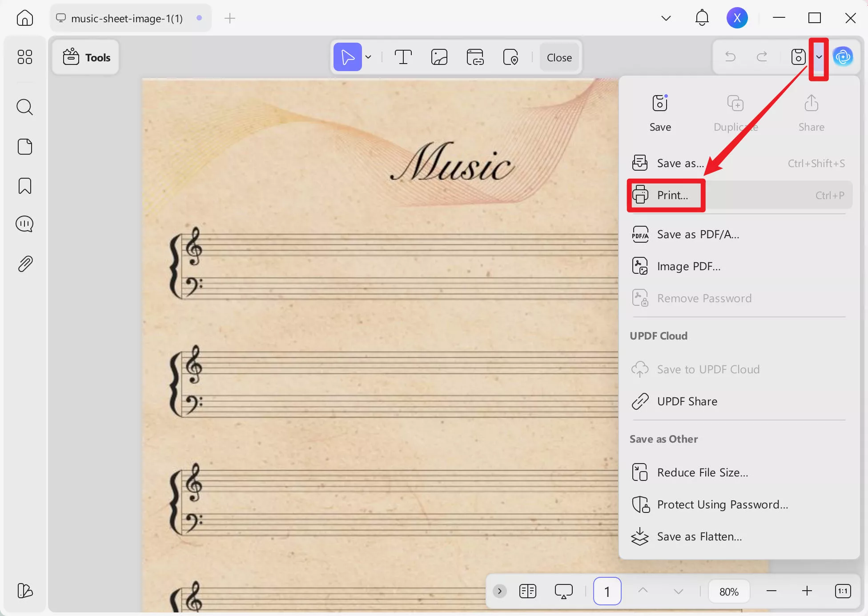This screenshot has width=868, height=616.
Task: Open the save options dropdown chevron
Action: click(820, 58)
